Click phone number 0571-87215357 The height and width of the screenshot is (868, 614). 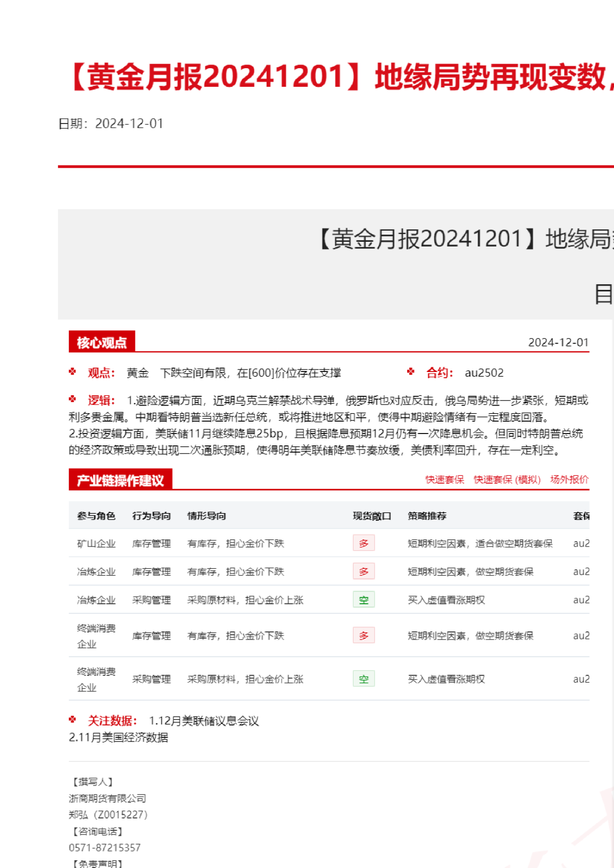(104, 847)
